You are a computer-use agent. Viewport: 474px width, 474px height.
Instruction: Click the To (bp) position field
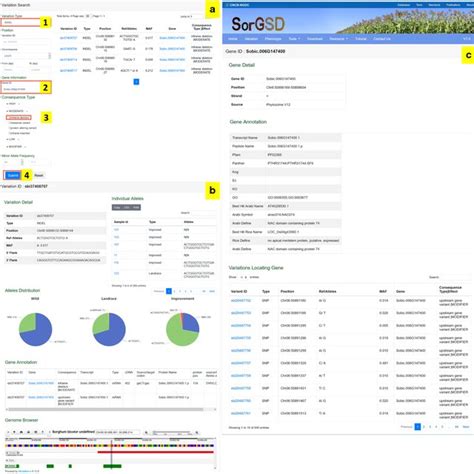pos(39,70)
